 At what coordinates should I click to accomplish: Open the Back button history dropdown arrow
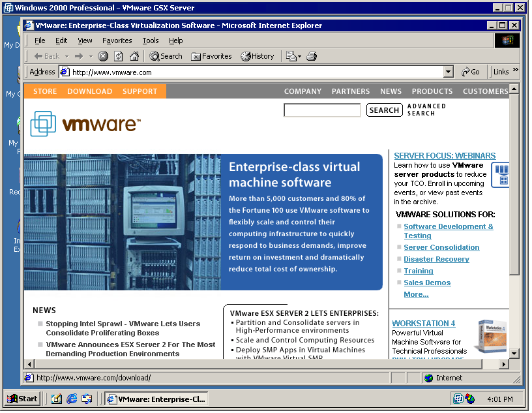66,57
